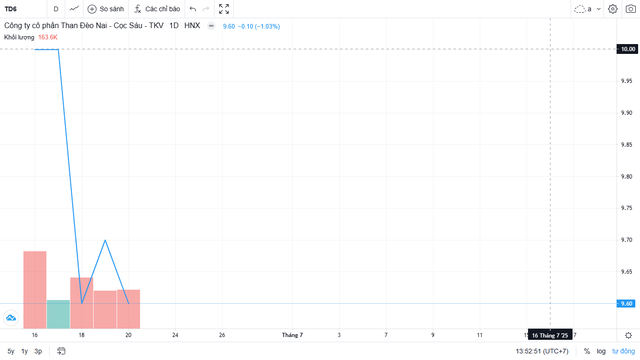The height and width of the screenshot is (360, 640).
Task: Open the D interval selector
Action: pos(56,9)
